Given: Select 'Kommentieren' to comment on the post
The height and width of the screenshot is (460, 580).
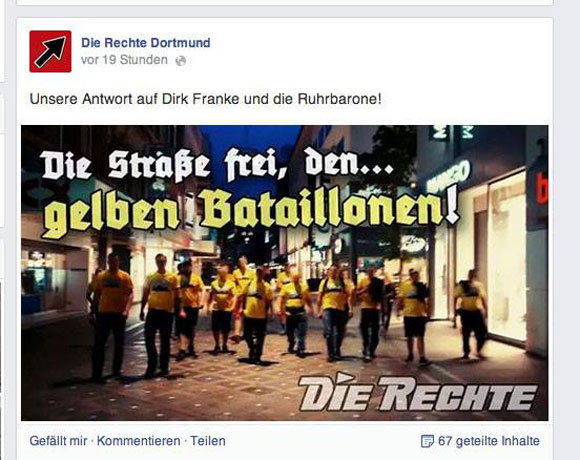Looking at the screenshot, I should pyautogui.click(x=139, y=441).
